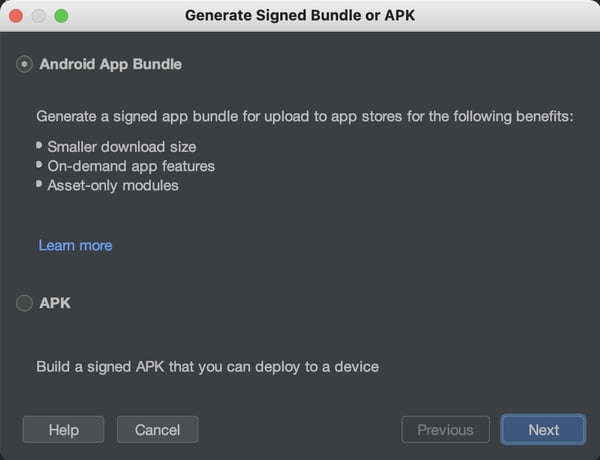Choose the APK radio button

24,303
